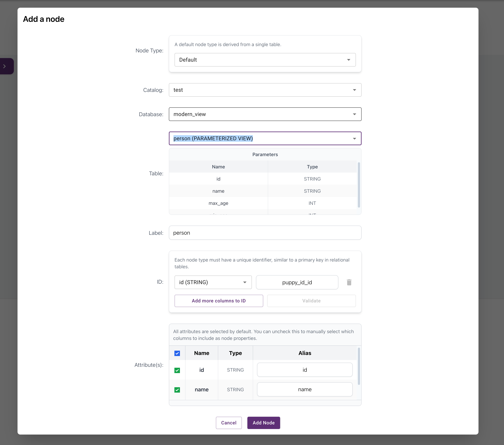
Task: Uncheck the id attribute row
Action: tap(177, 370)
